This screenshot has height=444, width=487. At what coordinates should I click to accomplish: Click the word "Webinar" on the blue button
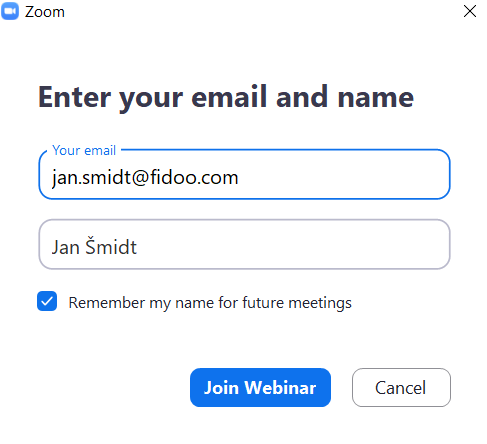[x=280, y=388]
